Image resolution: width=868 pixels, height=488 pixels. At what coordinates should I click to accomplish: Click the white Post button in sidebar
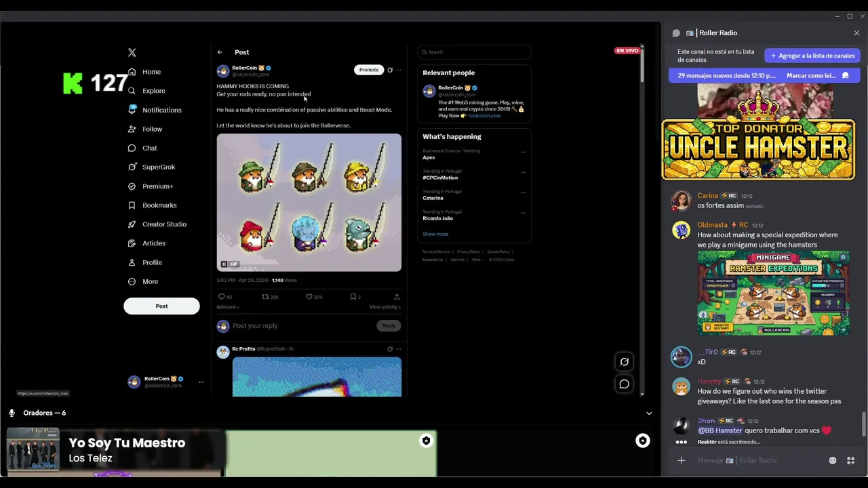pyautogui.click(x=161, y=306)
